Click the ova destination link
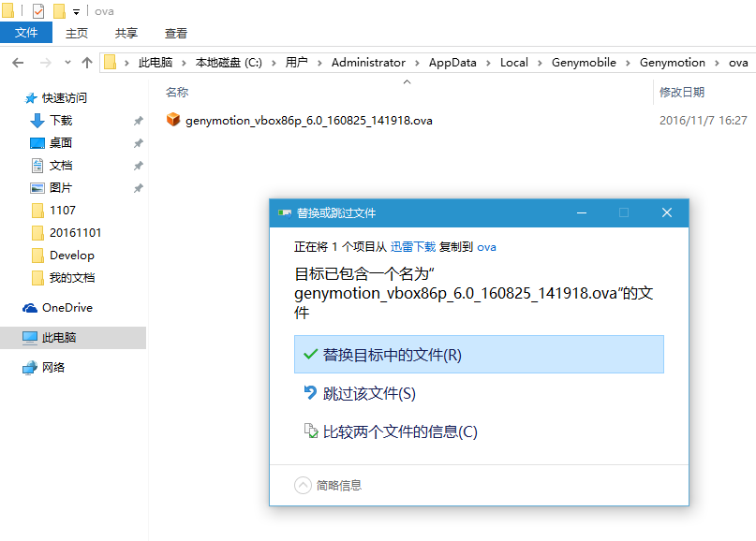 [486, 247]
